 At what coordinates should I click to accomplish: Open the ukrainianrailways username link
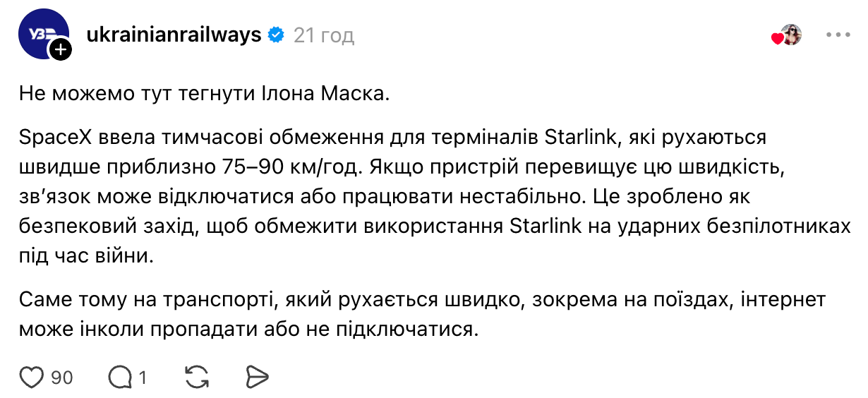(x=174, y=35)
